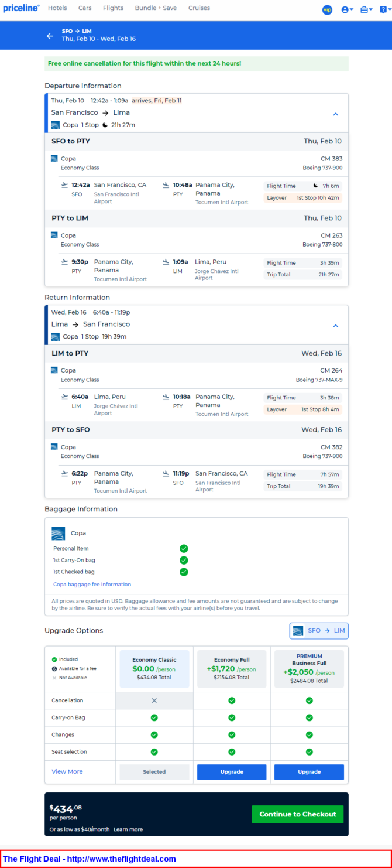This screenshot has width=392, height=868.
Task: Click the Copa logo in Baggage Information
Action: coord(59,534)
